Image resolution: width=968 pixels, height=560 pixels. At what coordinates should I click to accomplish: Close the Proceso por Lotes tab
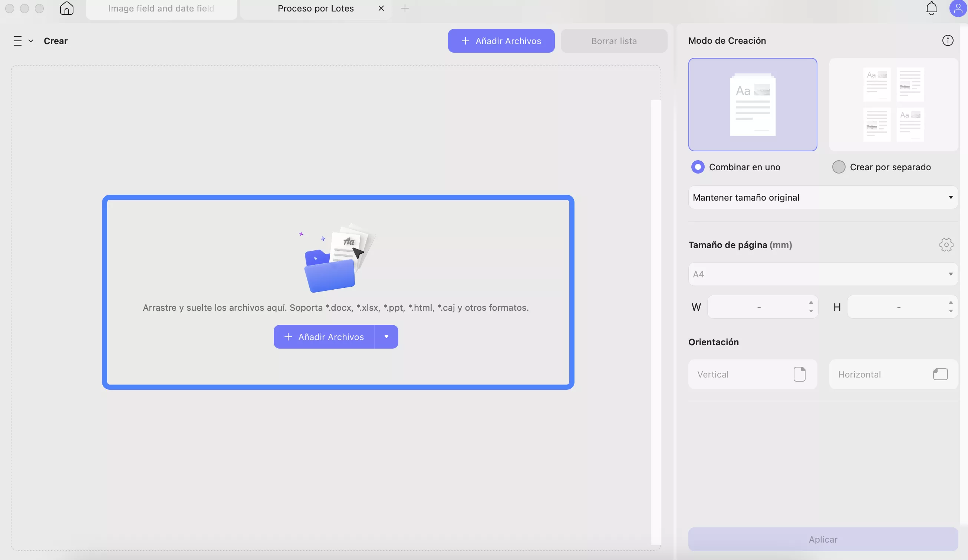(381, 8)
